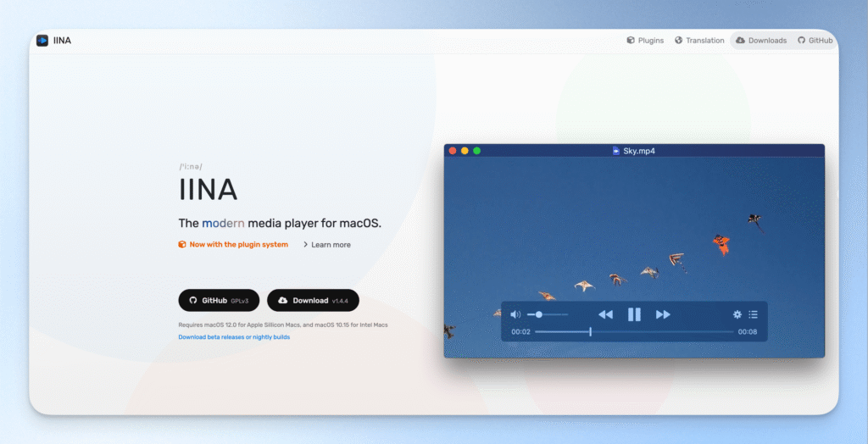Click the Octocat icon on GitHub button

(192, 300)
